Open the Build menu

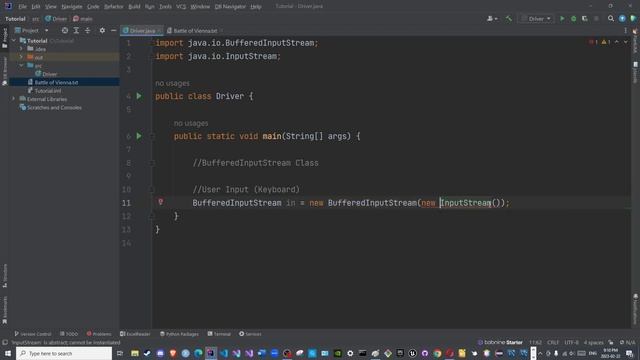[x=134, y=7]
